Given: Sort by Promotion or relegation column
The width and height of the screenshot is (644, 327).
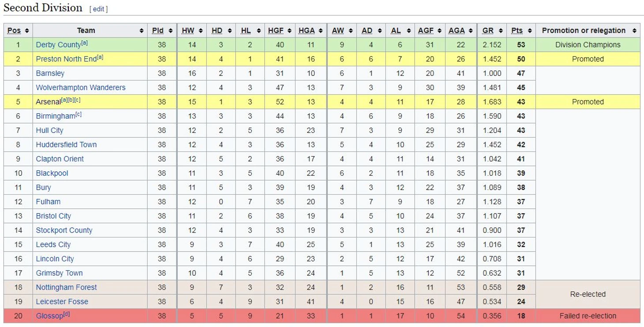Looking at the screenshot, I should pyautogui.click(x=588, y=30).
